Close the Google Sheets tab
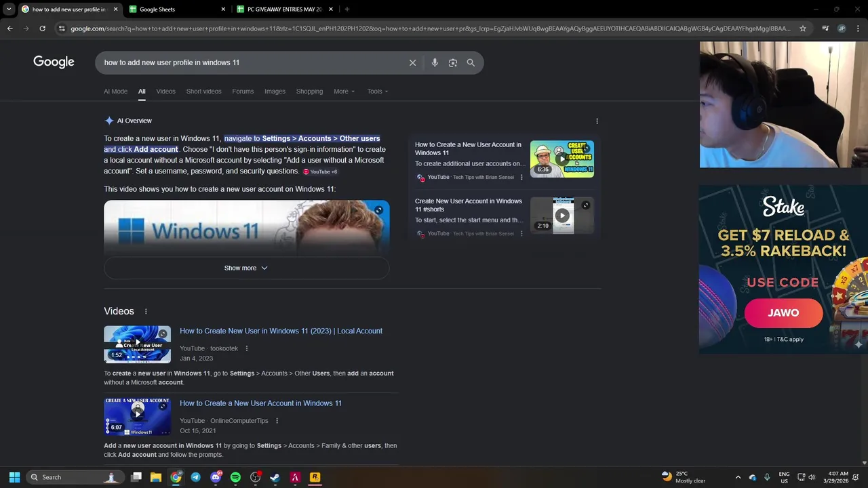This screenshot has width=868, height=488. point(223,9)
